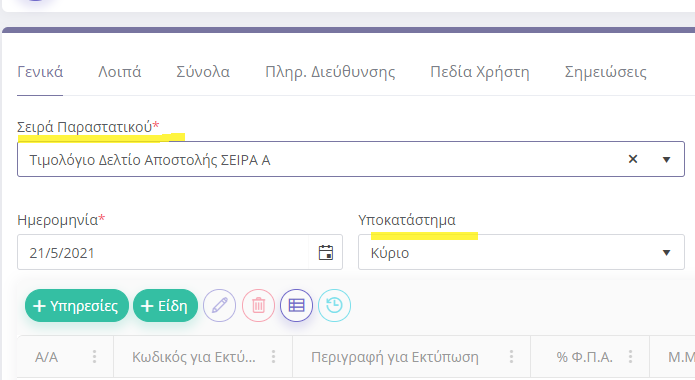Go to the Πεδία Χρήστη tab
Viewport: 695px width, 380px height.
(x=480, y=72)
